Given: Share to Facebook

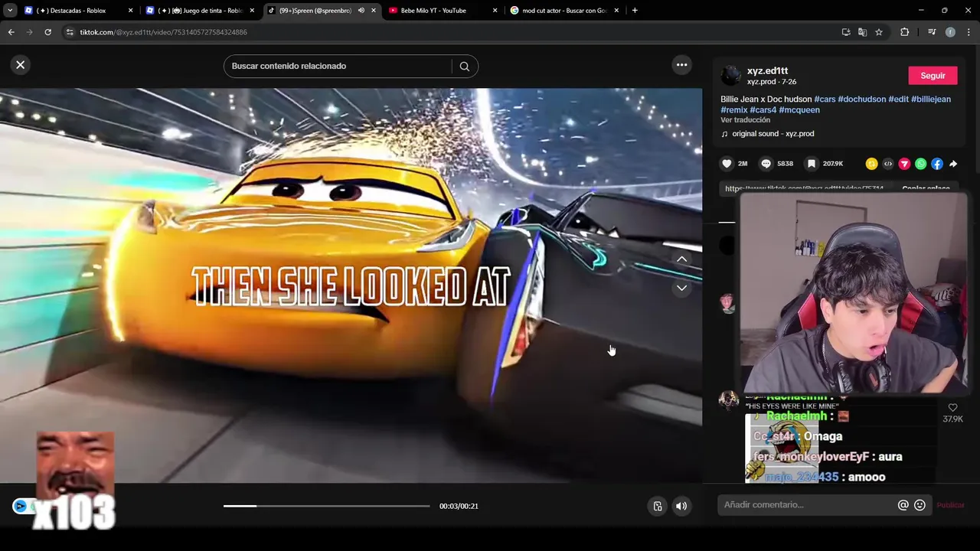Looking at the screenshot, I should pyautogui.click(x=937, y=164).
